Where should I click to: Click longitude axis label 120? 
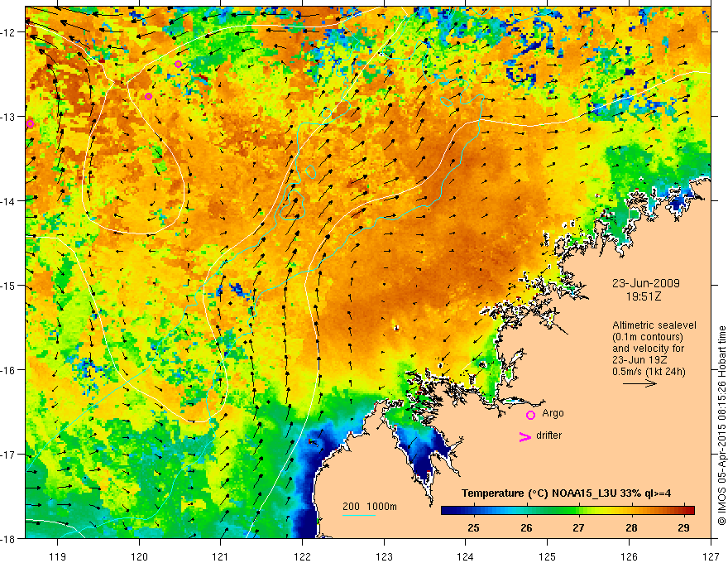tap(139, 556)
